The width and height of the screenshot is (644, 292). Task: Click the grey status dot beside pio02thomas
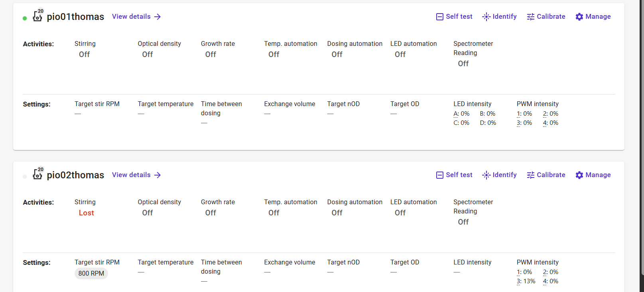tap(25, 177)
